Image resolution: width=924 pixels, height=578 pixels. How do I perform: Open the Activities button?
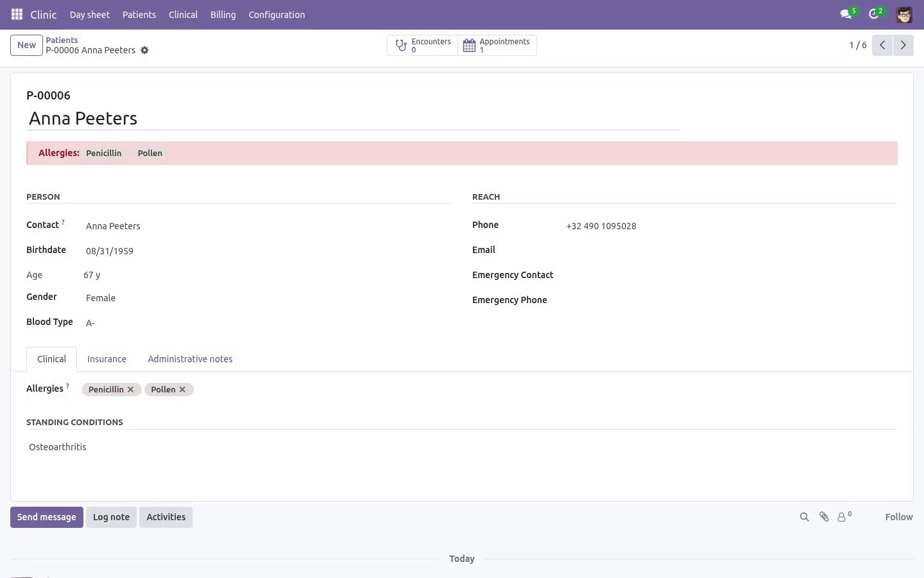pyautogui.click(x=166, y=517)
